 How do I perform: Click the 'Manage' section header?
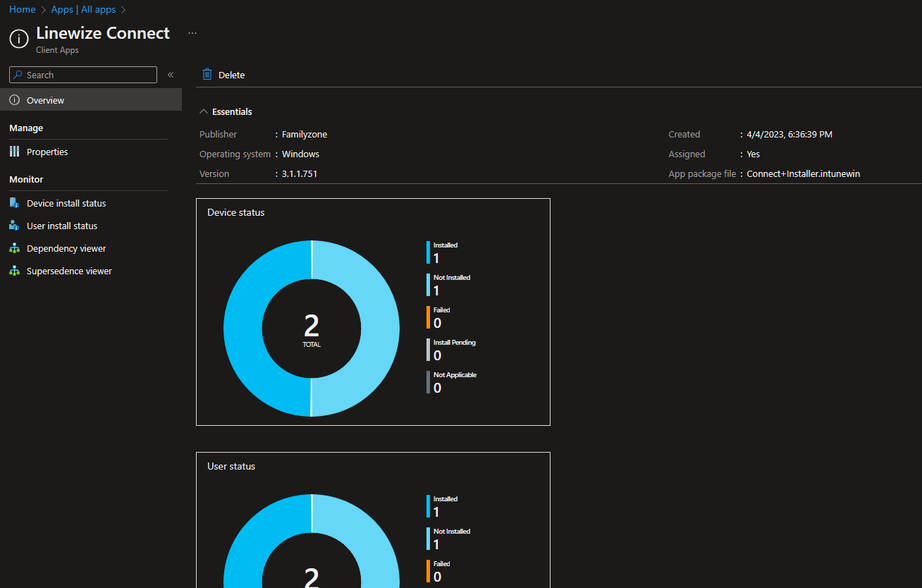click(x=26, y=128)
